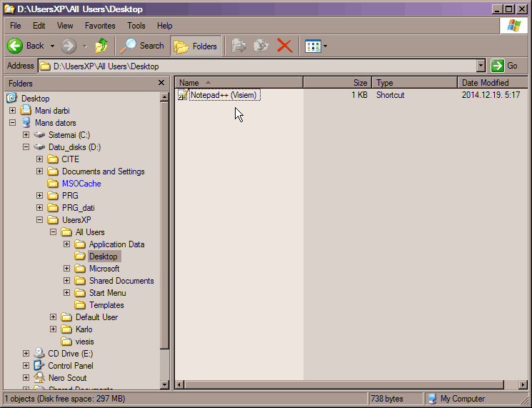This screenshot has height=408, width=532.
Task: Expand Documents and Settings folder
Action: pyautogui.click(x=40, y=171)
